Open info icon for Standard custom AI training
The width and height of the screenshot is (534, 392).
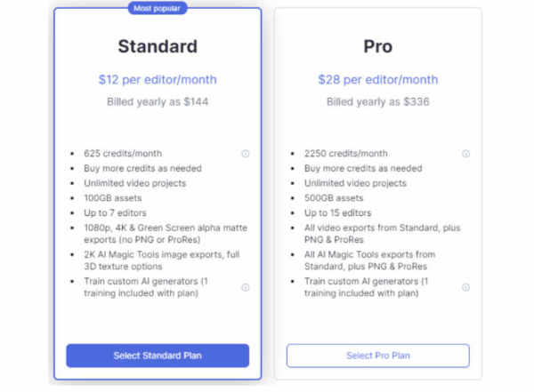[246, 287]
